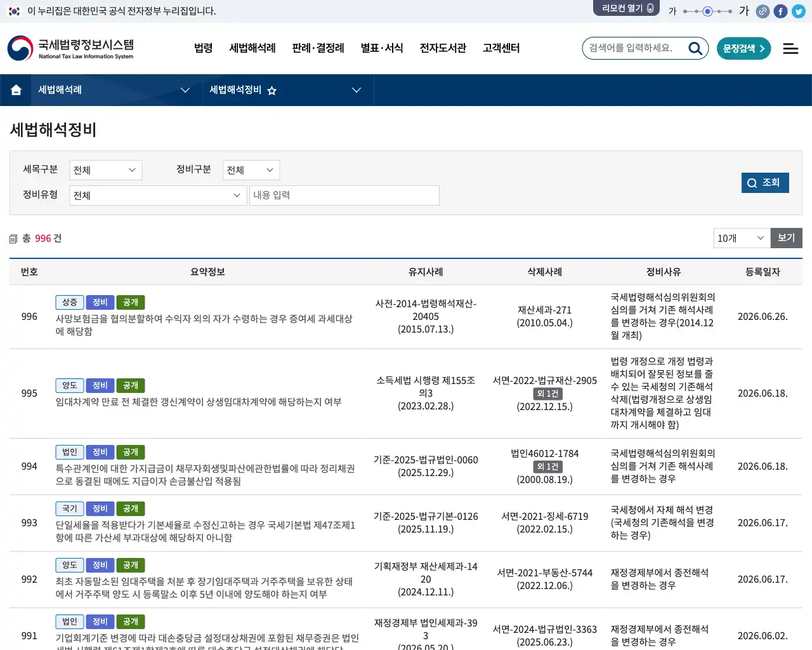Open 법인46012-1784 case
The height and width of the screenshot is (650, 812).
(x=544, y=454)
